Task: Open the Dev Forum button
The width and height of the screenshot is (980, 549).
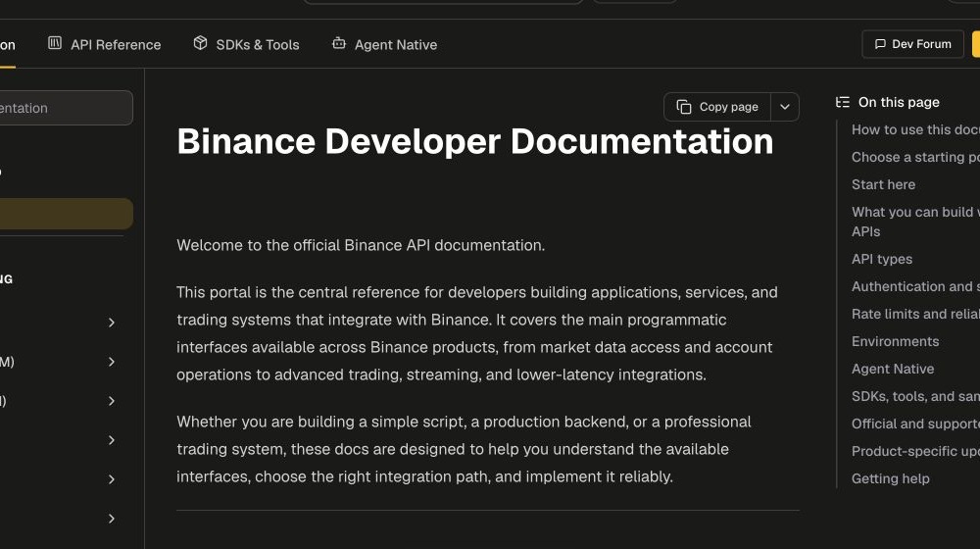Action: tap(912, 44)
